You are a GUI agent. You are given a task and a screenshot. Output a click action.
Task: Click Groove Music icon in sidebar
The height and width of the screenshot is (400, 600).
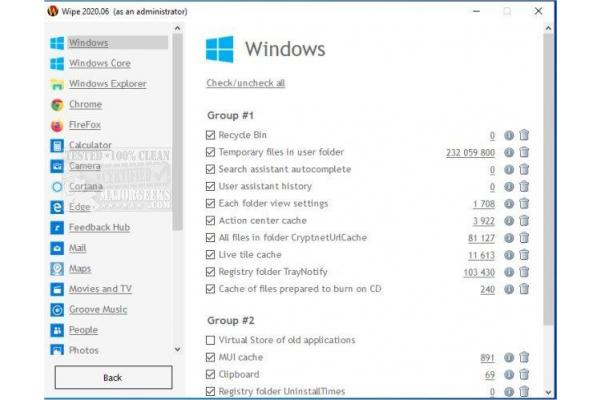pyautogui.click(x=57, y=310)
